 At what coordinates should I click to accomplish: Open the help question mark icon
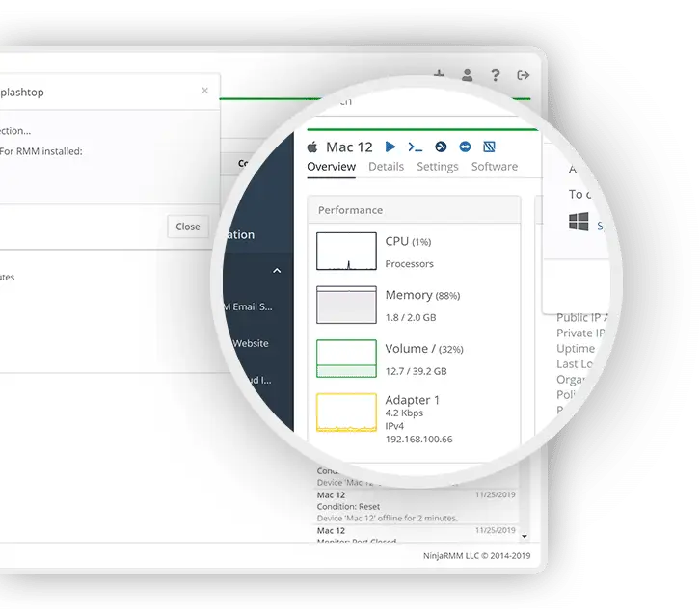click(x=495, y=75)
